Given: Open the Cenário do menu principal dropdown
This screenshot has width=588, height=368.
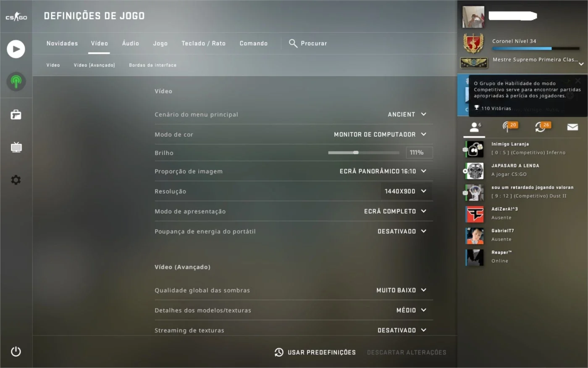Looking at the screenshot, I should pyautogui.click(x=407, y=114).
